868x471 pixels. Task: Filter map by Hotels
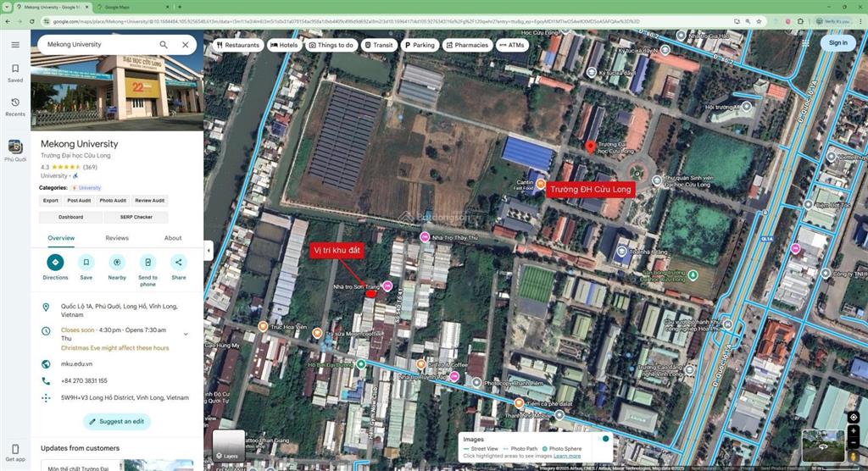pyautogui.click(x=284, y=45)
